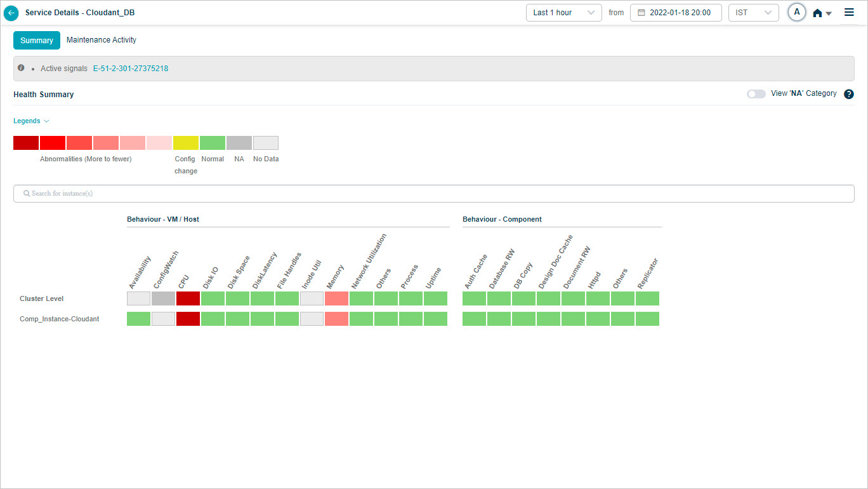Click the yellow Config change legend swatch

point(186,143)
